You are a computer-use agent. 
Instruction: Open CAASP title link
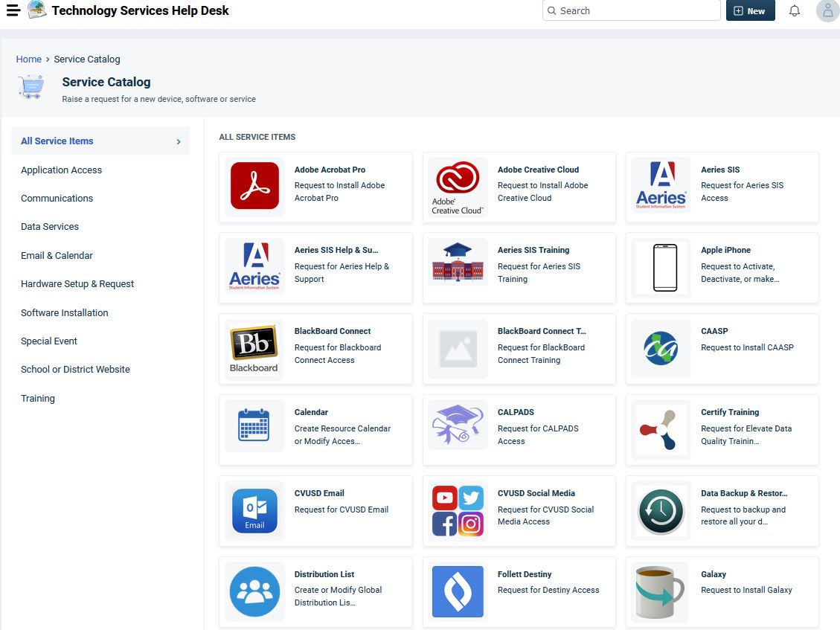tap(714, 331)
